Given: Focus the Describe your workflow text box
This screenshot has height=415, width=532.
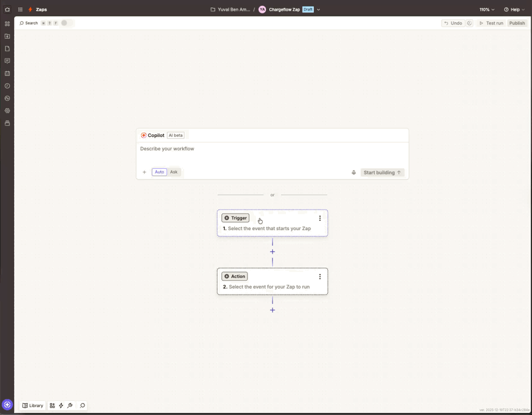Looking at the screenshot, I should pyautogui.click(x=272, y=154).
